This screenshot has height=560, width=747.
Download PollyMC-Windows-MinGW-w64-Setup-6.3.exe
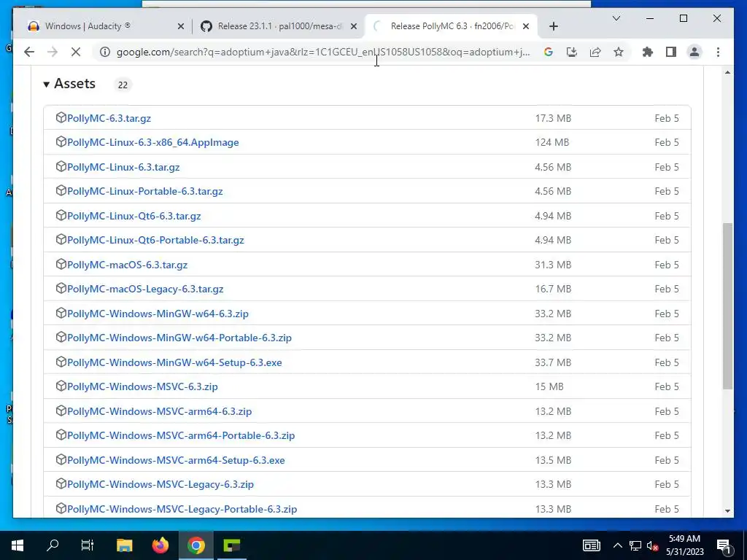click(x=174, y=363)
